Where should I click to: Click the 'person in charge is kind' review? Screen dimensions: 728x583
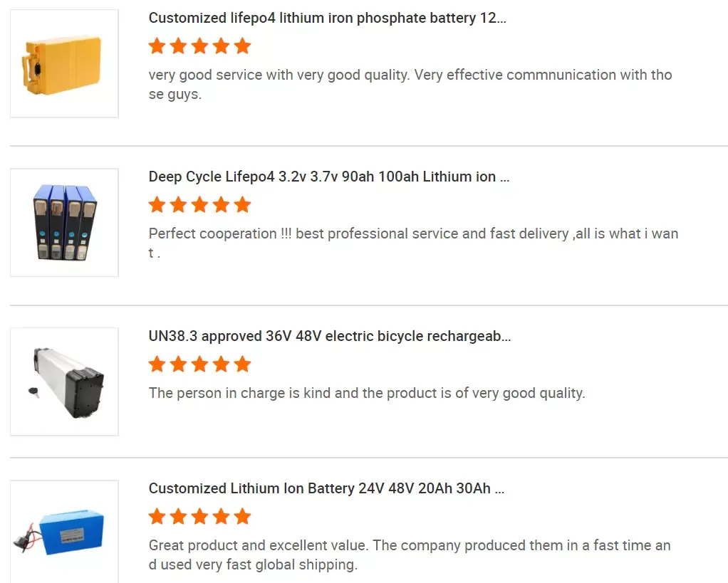click(x=366, y=393)
